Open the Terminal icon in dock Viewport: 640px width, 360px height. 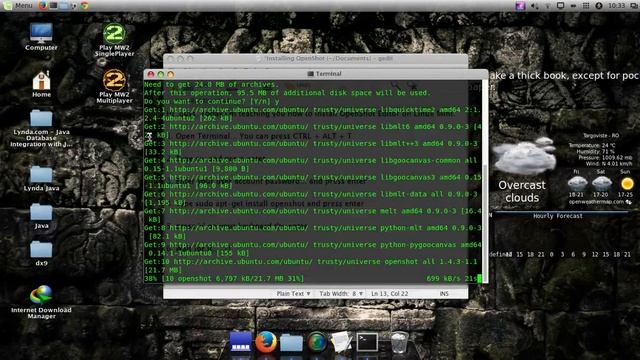click(x=367, y=342)
